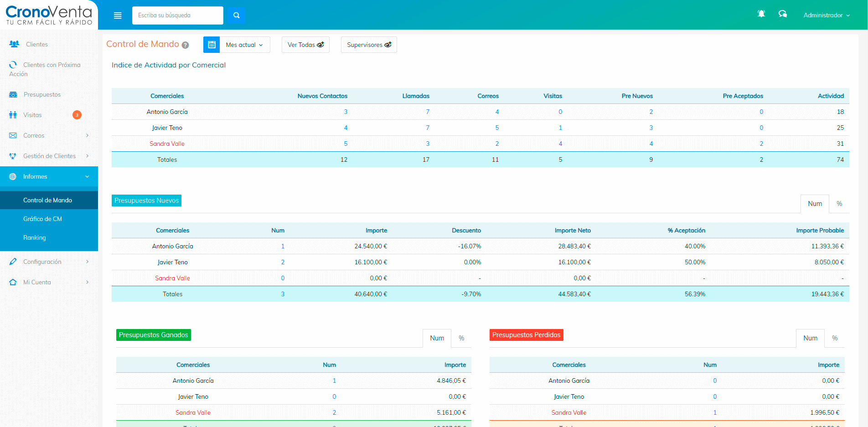
Task: Expand the Configuración submenu chevron
Action: (x=87, y=262)
